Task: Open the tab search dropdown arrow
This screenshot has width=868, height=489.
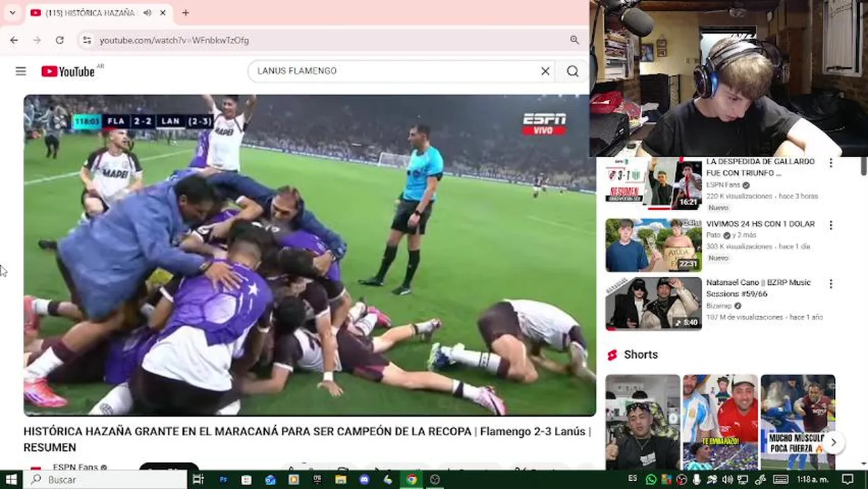Action: click(12, 12)
